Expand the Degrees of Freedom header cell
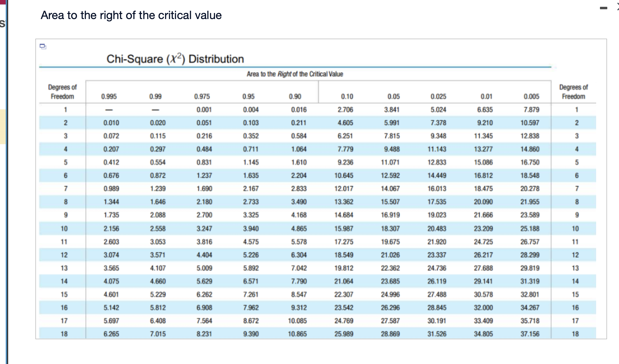619x364 pixels. coord(62,92)
